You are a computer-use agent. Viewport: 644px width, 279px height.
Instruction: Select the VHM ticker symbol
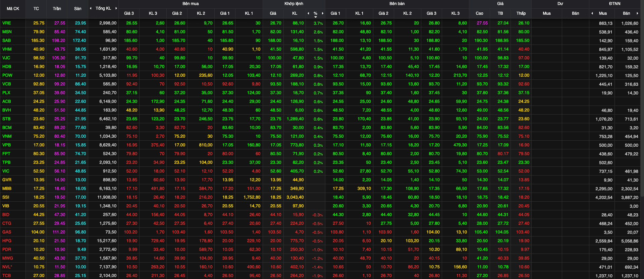tap(7, 49)
